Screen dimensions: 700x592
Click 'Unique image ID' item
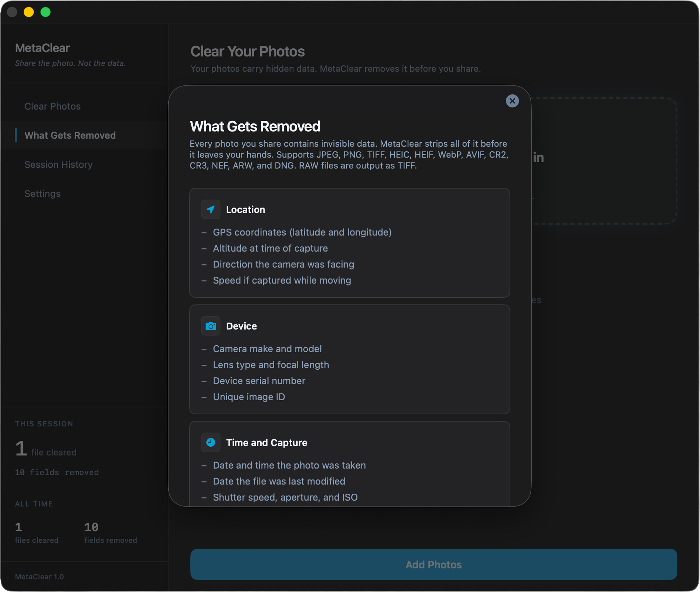pos(249,397)
